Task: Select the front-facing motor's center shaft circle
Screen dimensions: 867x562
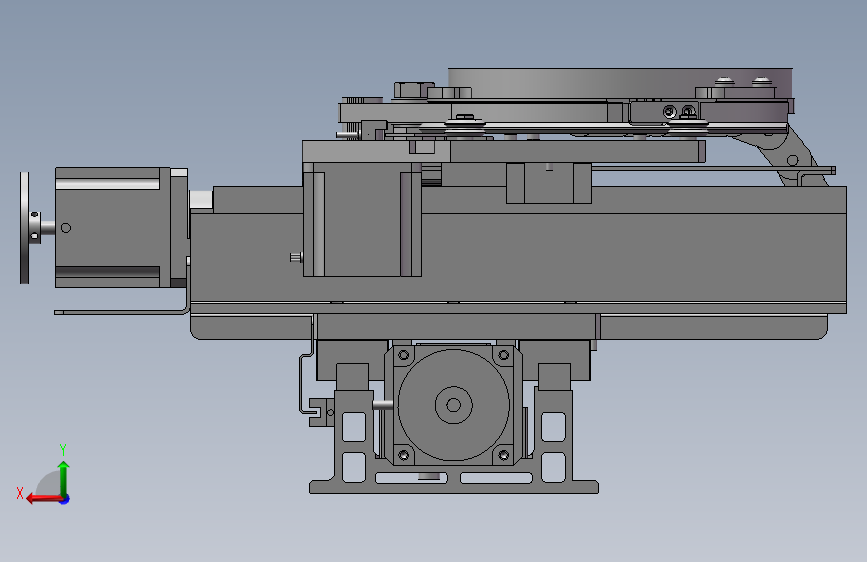Action: pos(453,405)
